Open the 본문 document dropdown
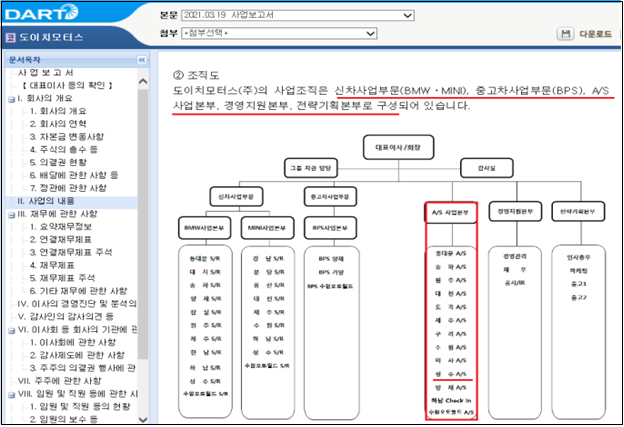This screenshot has width=624, height=427. coord(298,16)
